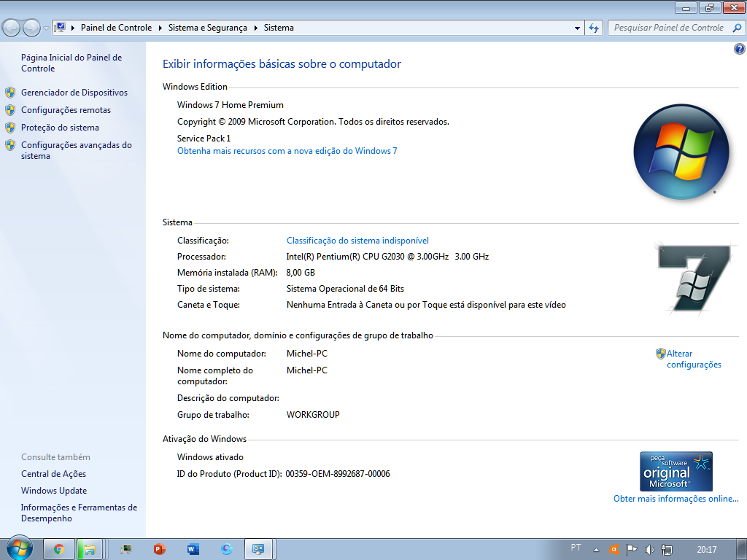Click the 'Ativação do Windows' section header
The height and width of the screenshot is (560, 747).
pos(204,439)
